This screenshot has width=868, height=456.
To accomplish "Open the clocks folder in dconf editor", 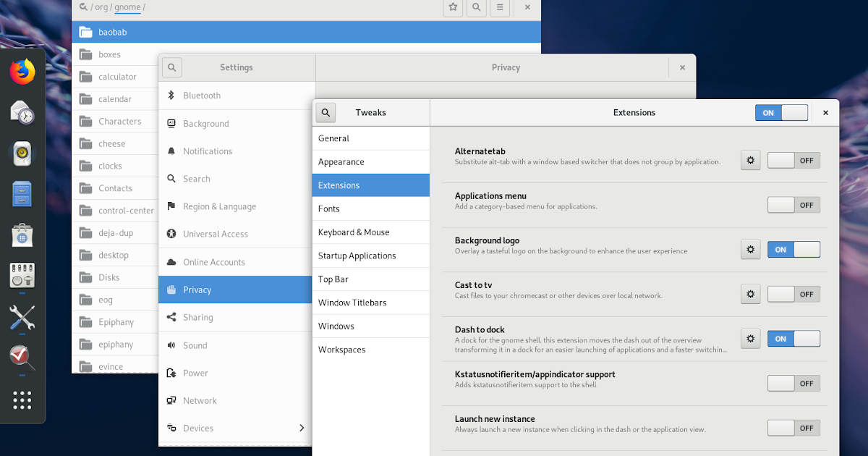I will [x=115, y=166].
